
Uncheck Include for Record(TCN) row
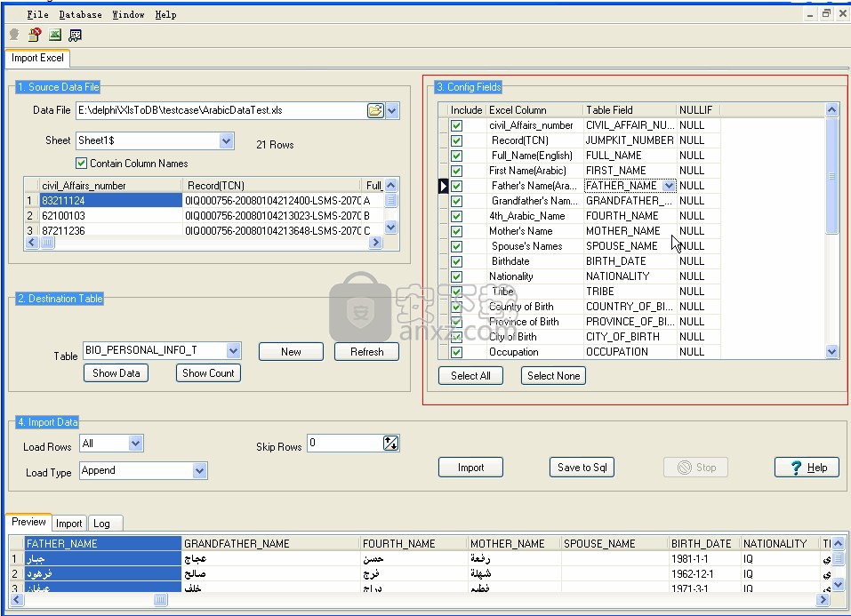point(456,140)
